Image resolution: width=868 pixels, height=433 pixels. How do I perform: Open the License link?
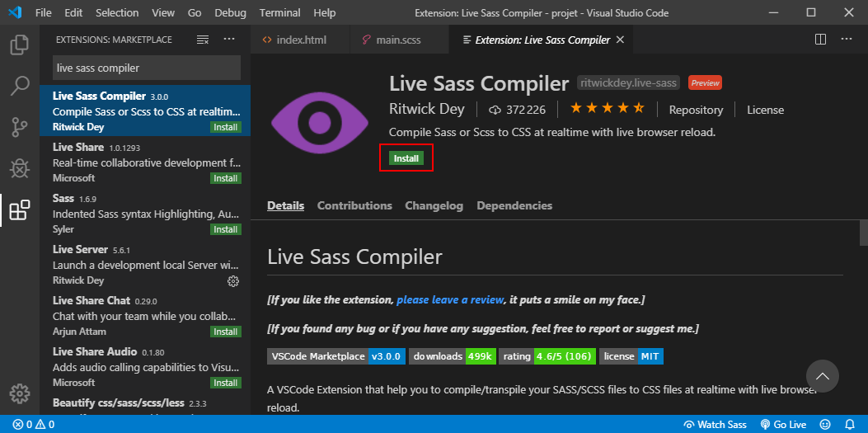pyautogui.click(x=765, y=111)
